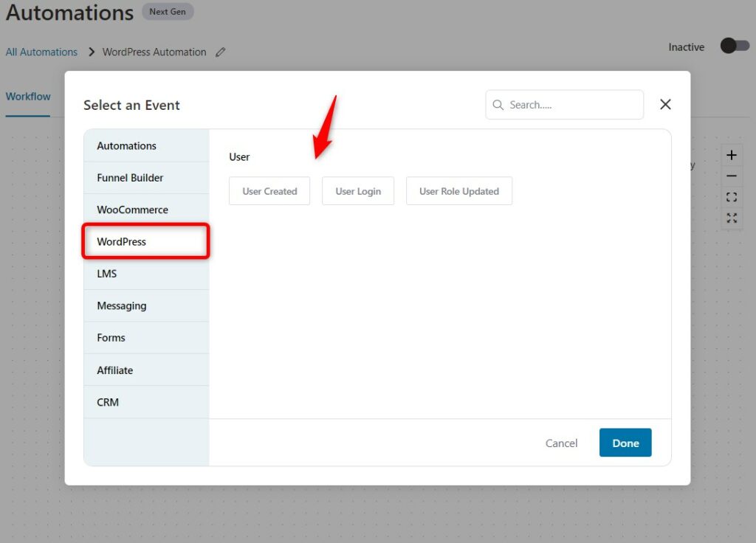756x543 pixels.
Task: Select Funnel Builder category
Action: pos(147,178)
